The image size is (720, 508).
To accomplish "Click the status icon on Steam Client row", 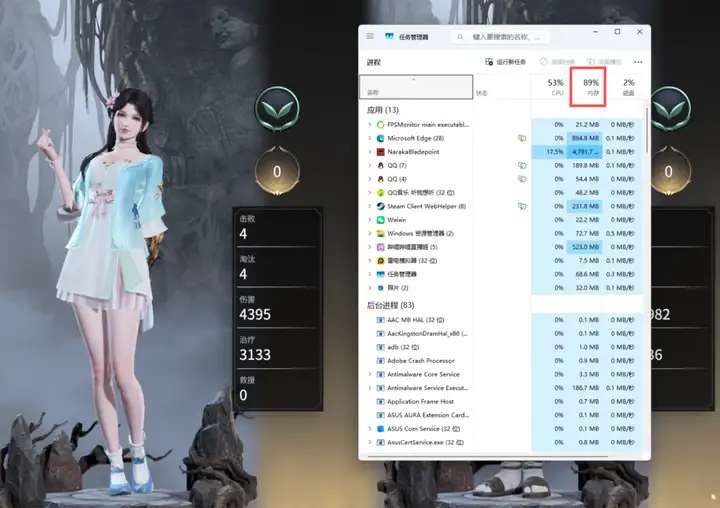I will 522,206.
